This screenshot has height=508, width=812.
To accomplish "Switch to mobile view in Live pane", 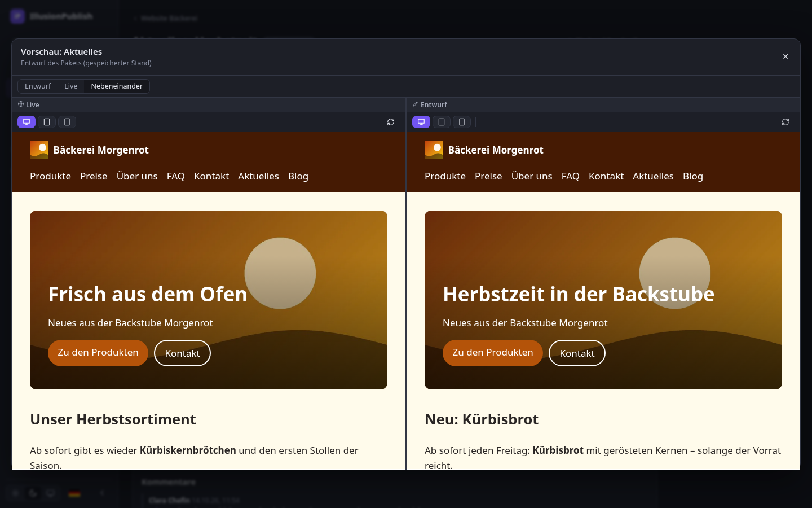I will point(67,122).
